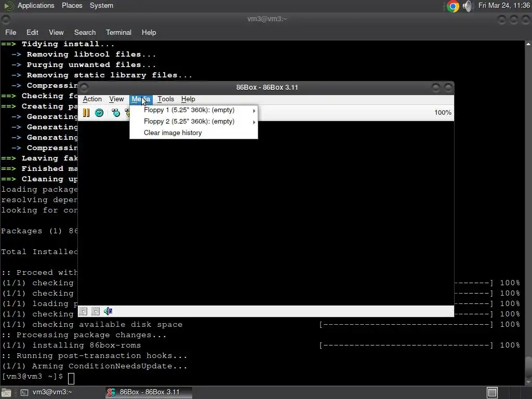The image size is (532, 399).
Task: Click the terminal window menu button
Action: (x=6, y=19)
